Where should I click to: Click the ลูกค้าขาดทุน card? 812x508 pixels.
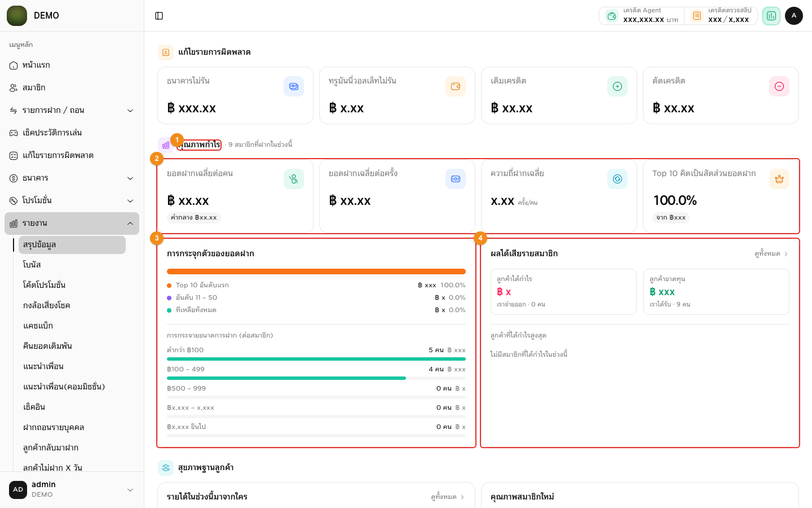716,292
